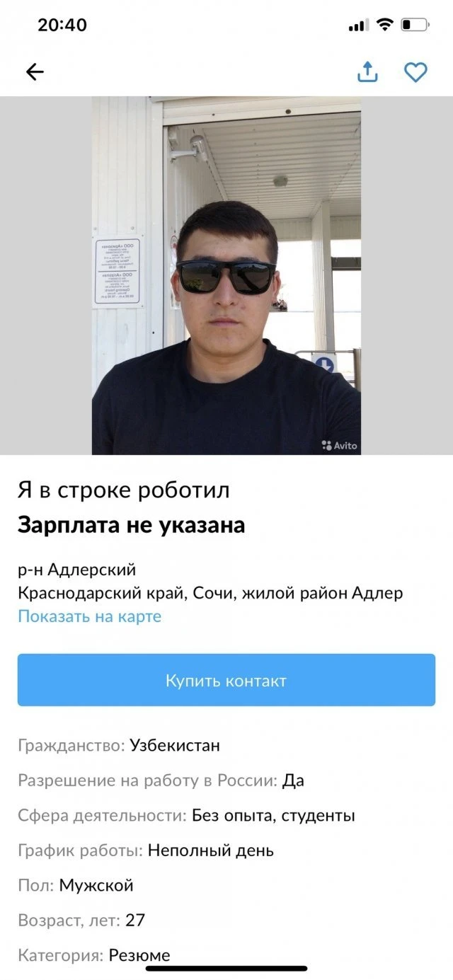Open the applicant's profile photo
This screenshot has height=980, width=453.
coord(226,275)
